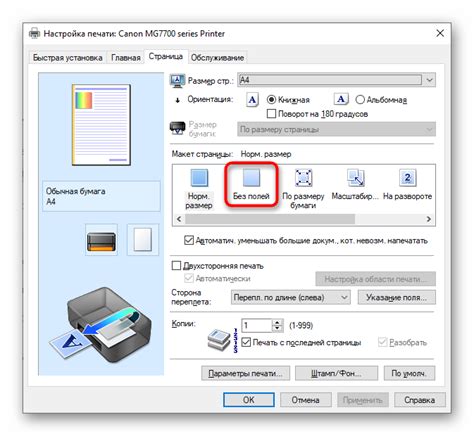Click the page preview thumbnail
The height and width of the screenshot is (436, 474).
click(x=101, y=125)
